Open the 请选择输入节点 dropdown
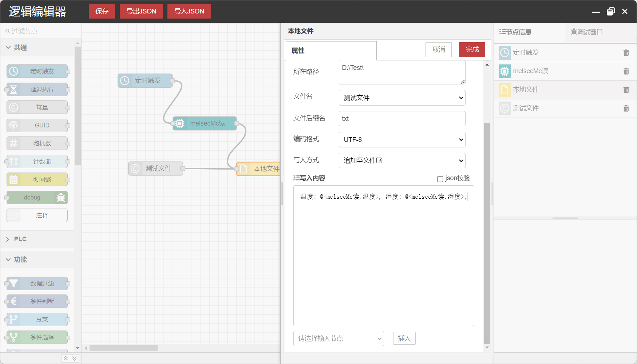Image resolution: width=637 pixels, height=364 pixels. click(x=339, y=339)
